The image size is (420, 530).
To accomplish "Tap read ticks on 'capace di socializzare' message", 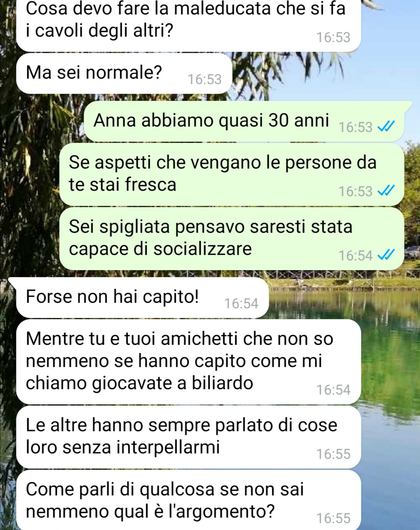I will [386, 255].
